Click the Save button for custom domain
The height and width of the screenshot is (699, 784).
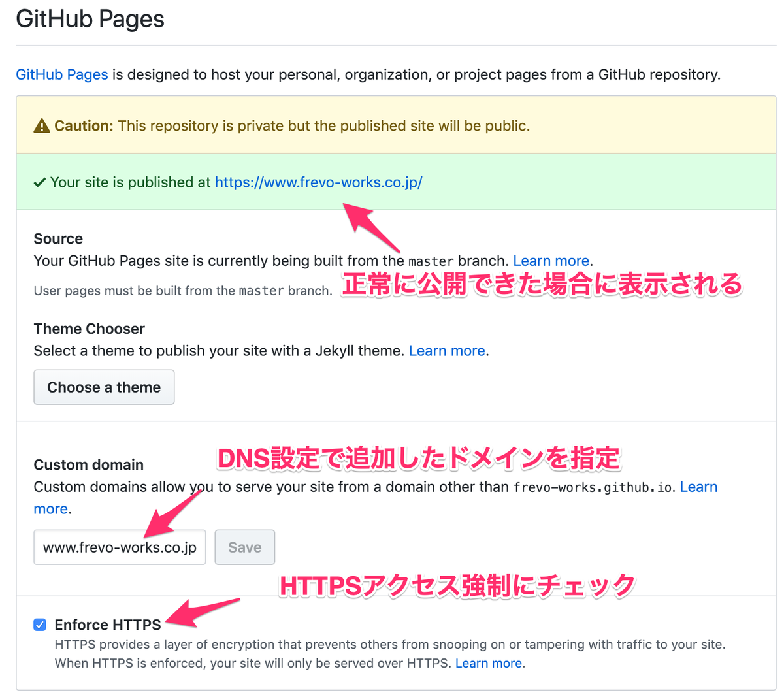point(245,547)
